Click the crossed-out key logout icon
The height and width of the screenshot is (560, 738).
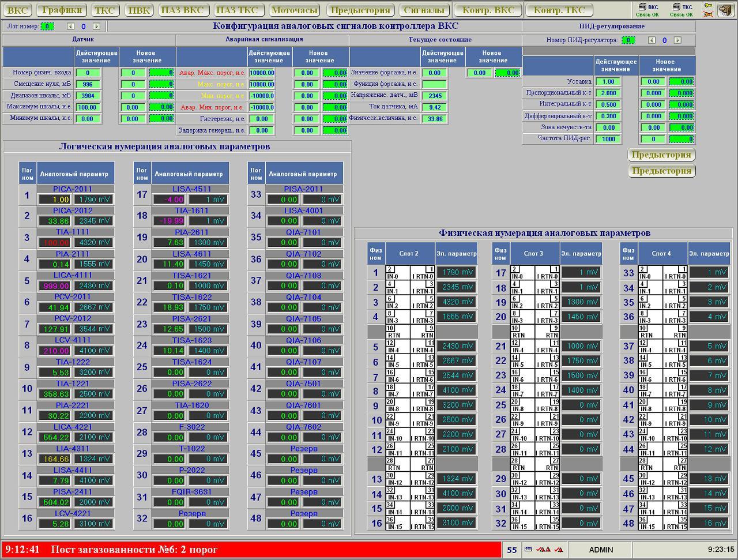(707, 14)
